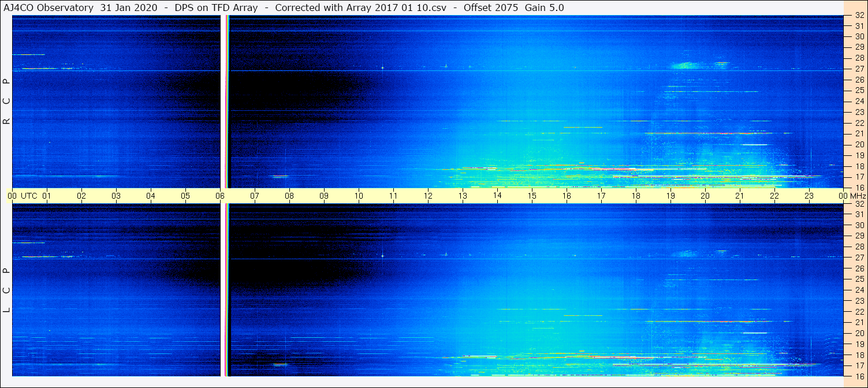Click the 17 MHz tick on RCP frequency scale
The height and width of the screenshot is (388, 868).
[x=859, y=177]
